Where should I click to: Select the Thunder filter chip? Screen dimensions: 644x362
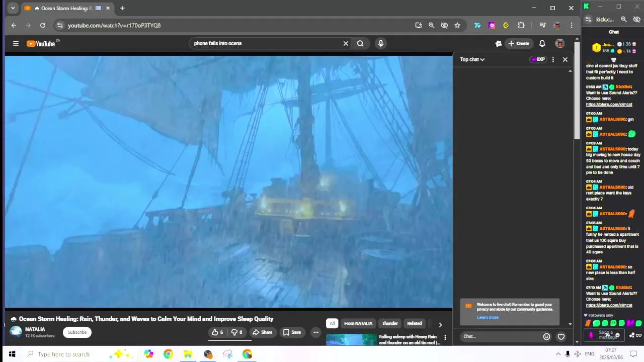pos(390,323)
